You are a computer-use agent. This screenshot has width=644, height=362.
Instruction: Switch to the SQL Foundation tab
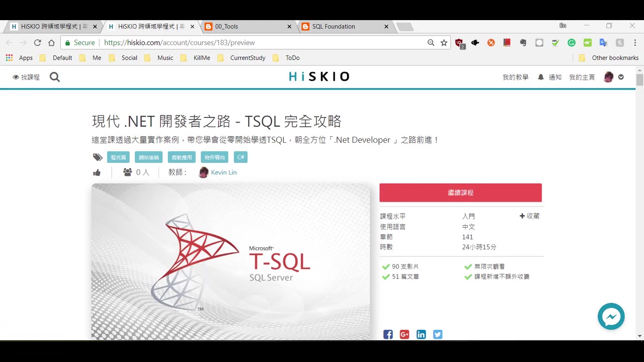(x=334, y=26)
